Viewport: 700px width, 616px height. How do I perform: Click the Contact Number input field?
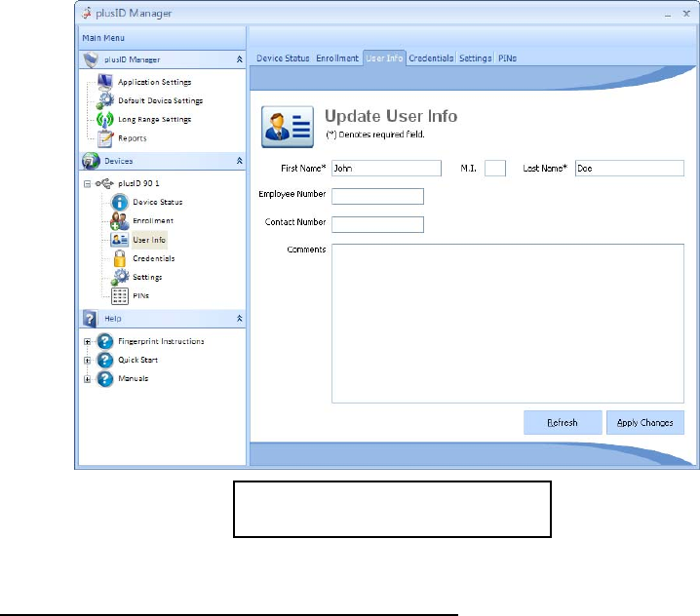click(377, 224)
